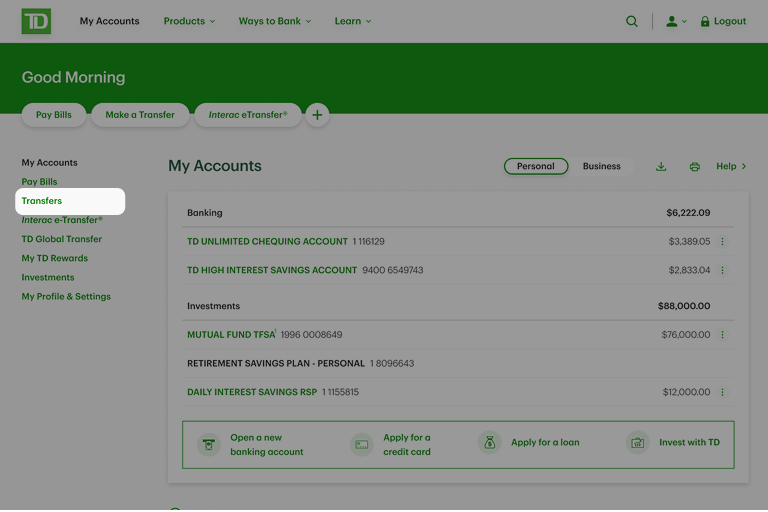Open options for TD Unlimited Chequing Account
The height and width of the screenshot is (512, 768).
[x=723, y=242]
